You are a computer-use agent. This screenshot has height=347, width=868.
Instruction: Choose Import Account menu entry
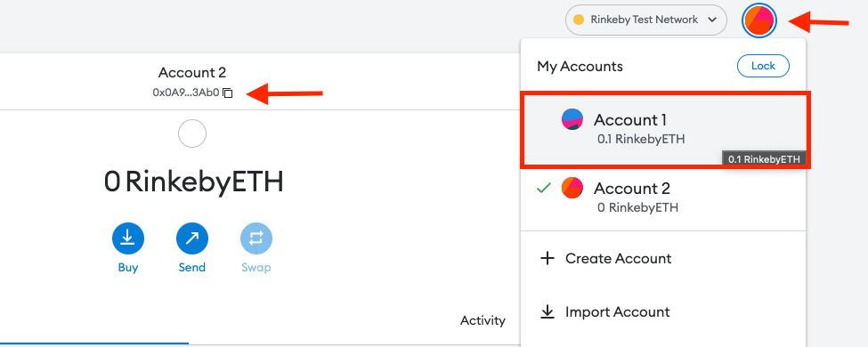click(x=663, y=312)
